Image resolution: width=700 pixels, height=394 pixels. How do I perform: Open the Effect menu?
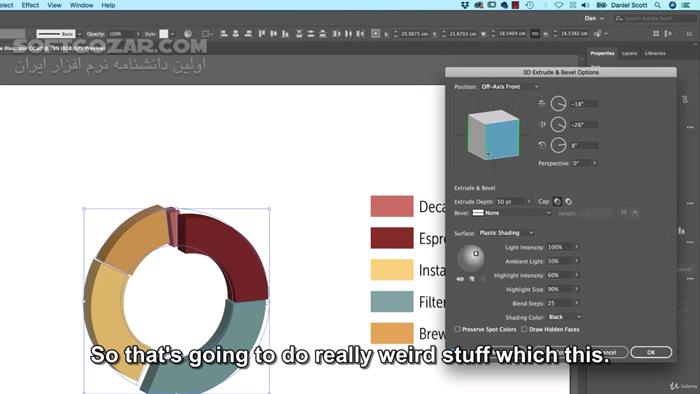coord(30,5)
